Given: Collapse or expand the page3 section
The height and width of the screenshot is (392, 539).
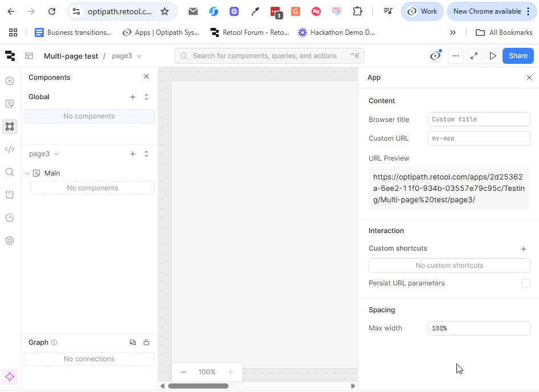Looking at the screenshot, I should point(146,154).
